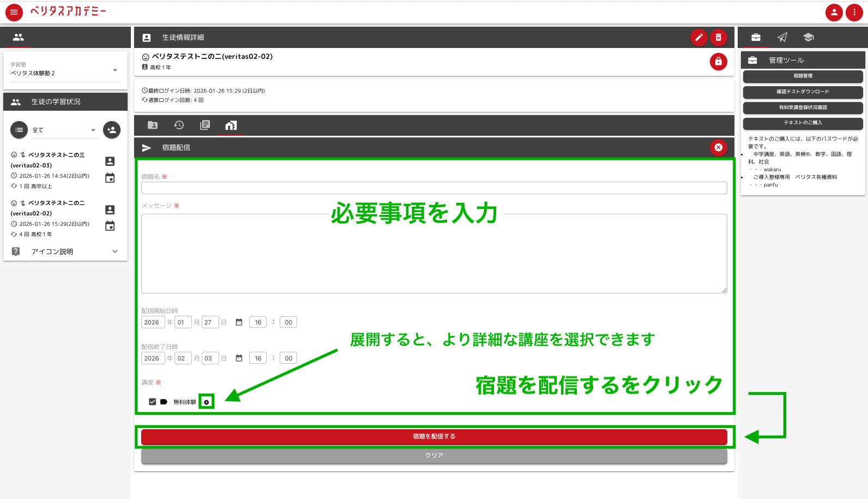Click the ベリタスアカデミー logo

pyautogui.click(x=68, y=11)
